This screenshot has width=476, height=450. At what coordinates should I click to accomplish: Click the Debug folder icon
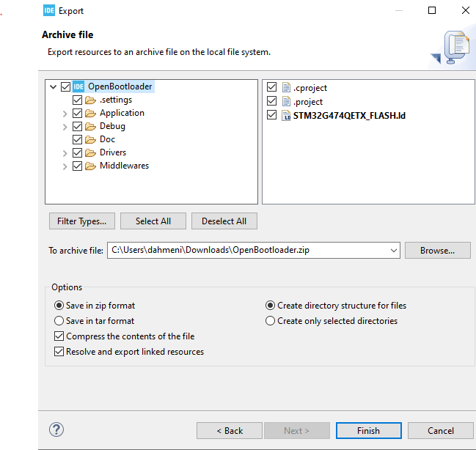click(90, 126)
